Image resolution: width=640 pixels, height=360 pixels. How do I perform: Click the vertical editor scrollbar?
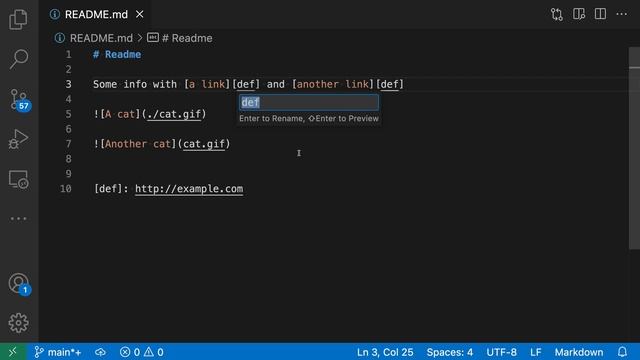click(634, 149)
